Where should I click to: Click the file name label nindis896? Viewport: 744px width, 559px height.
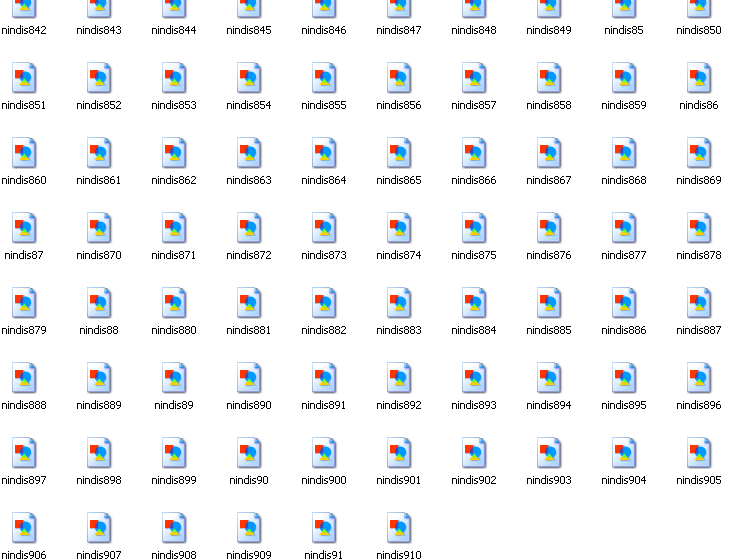[x=698, y=405]
